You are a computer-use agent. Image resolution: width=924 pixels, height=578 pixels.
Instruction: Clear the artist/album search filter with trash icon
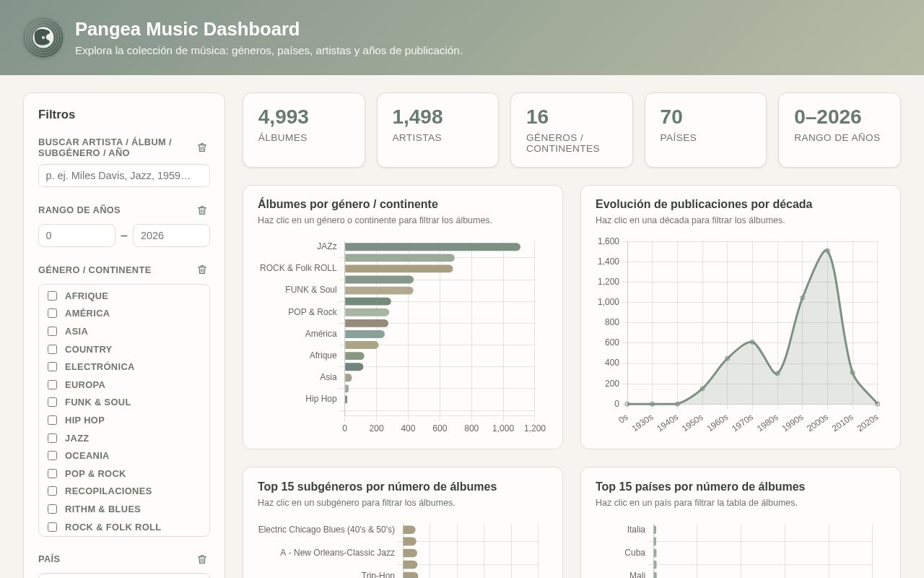[202, 147]
